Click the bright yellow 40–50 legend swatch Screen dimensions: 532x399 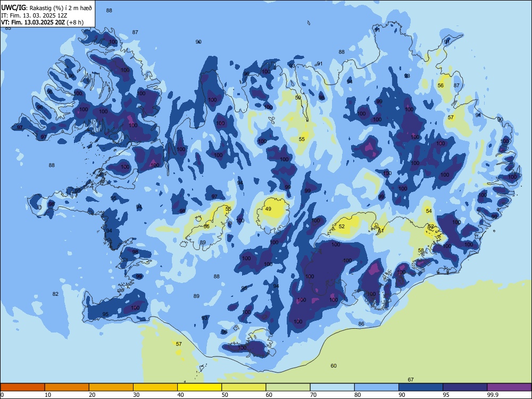pos(199,387)
